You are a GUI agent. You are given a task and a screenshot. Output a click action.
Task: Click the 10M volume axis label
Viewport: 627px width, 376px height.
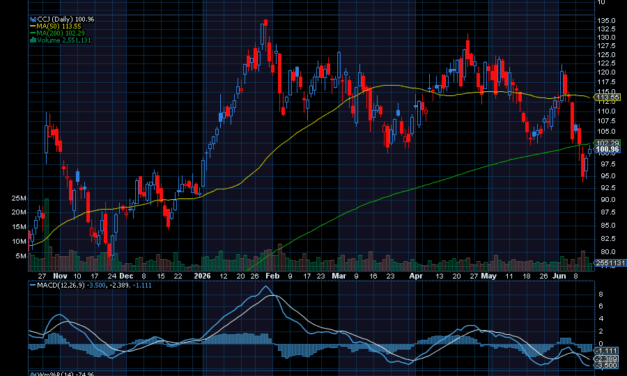tap(19, 242)
